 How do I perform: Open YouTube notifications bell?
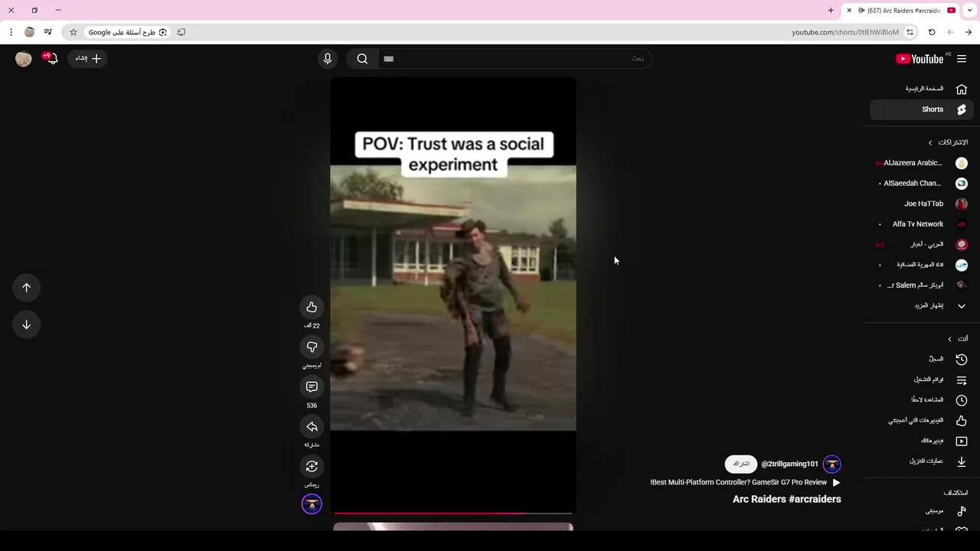click(51, 58)
